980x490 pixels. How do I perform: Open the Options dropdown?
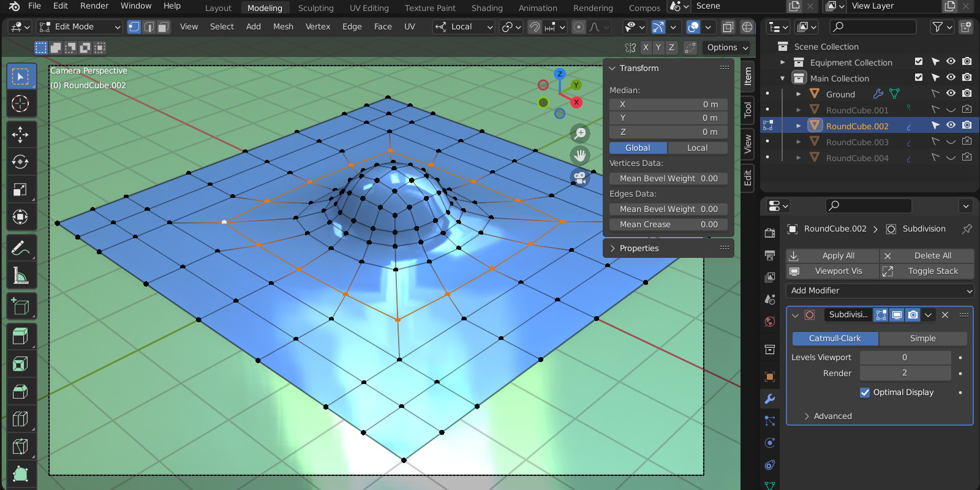click(727, 47)
